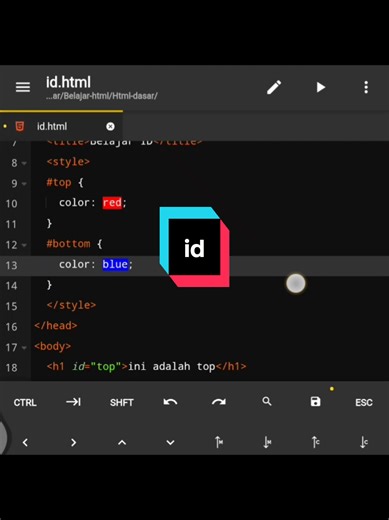
Task: Tap the opening <style> tag
Action: coord(68,162)
